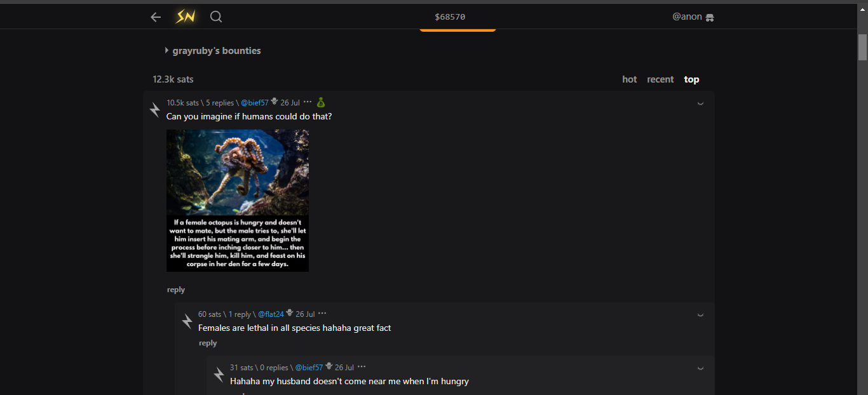The height and width of the screenshot is (395, 868).
Task: Open the octopus image thumbnail
Action: (x=238, y=201)
